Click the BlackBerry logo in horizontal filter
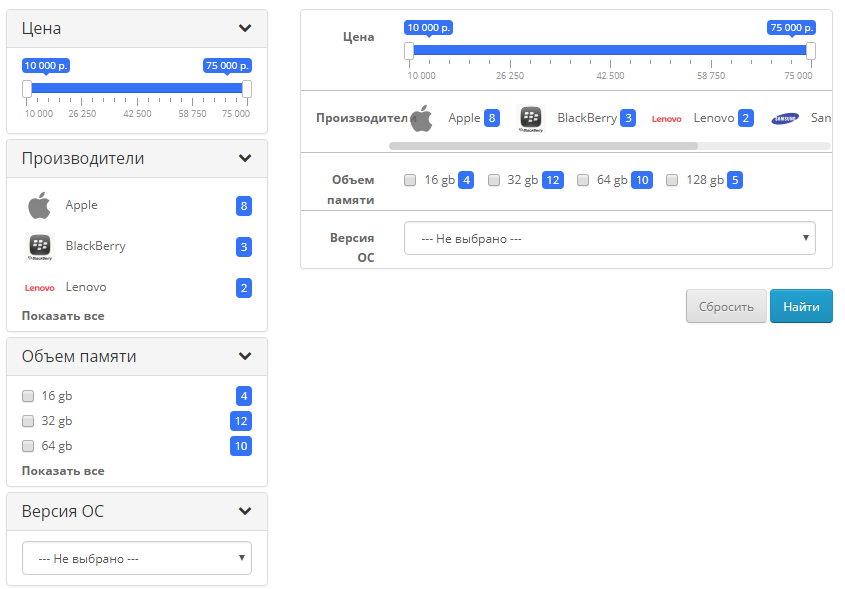 pyautogui.click(x=531, y=119)
